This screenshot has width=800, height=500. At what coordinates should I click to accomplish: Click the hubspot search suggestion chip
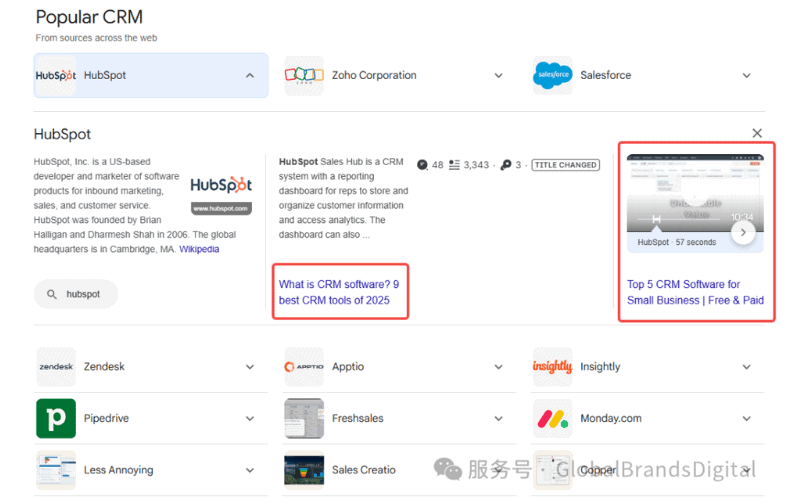76,294
